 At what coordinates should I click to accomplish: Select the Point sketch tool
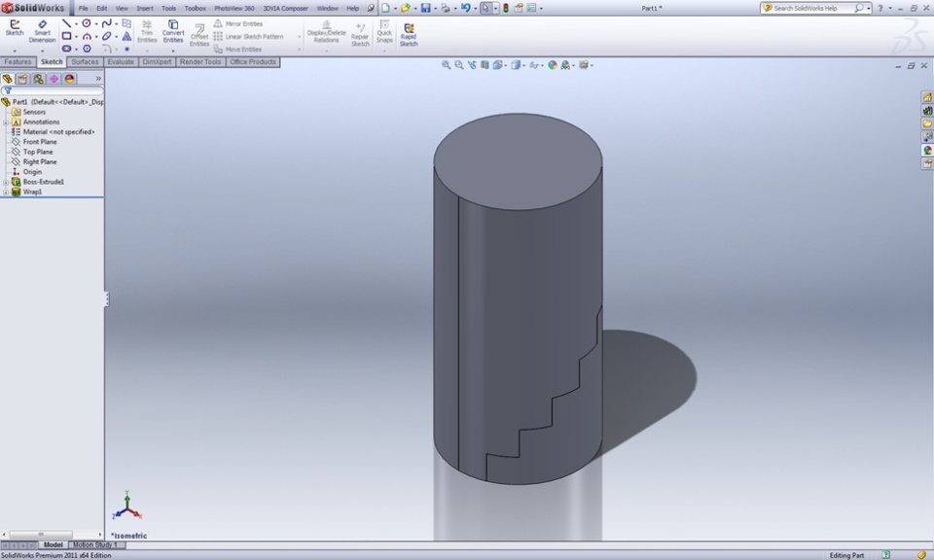pyautogui.click(x=126, y=49)
